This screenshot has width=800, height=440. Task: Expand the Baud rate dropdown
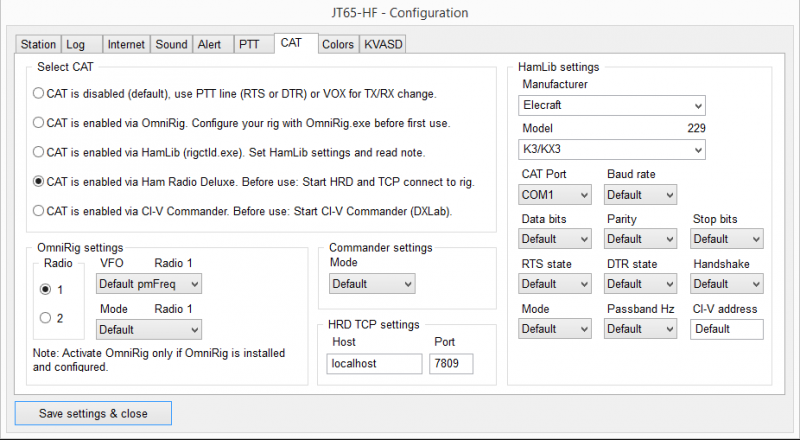pos(640,194)
